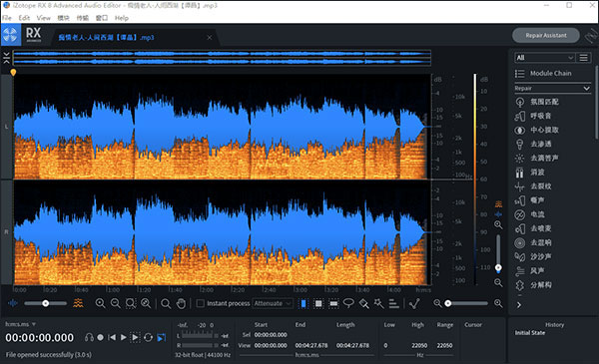The width and height of the screenshot is (599, 364).
Task: Select the Zoom tool magnifier
Action: [x=166, y=304]
